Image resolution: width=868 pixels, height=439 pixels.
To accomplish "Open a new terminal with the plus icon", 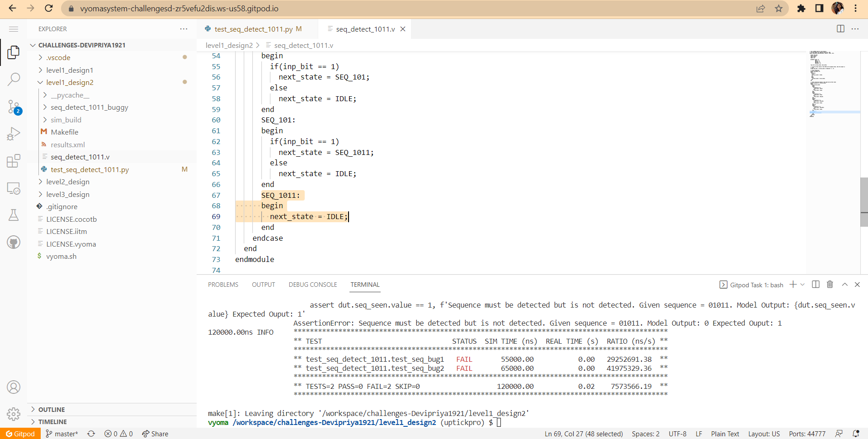I will coord(793,285).
